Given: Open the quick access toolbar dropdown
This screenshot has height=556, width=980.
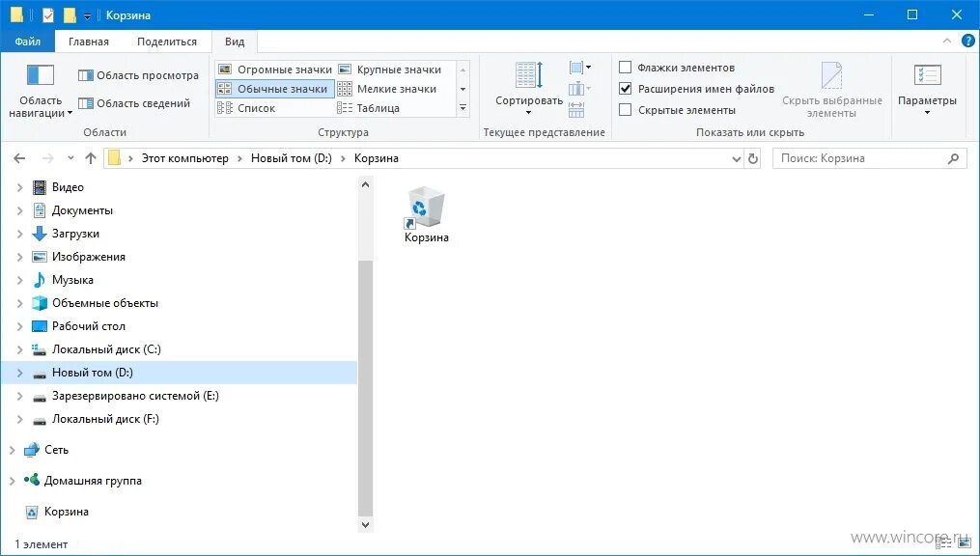Looking at the screenshot, I should [86, 14].
